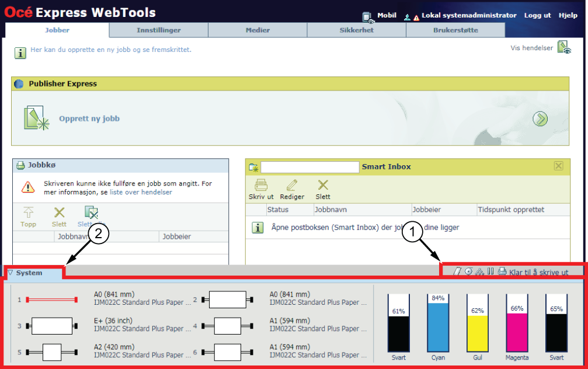Click the Opprett ny jobb link
This screenshot has height=369, width=588.
(x=89, y=119)
